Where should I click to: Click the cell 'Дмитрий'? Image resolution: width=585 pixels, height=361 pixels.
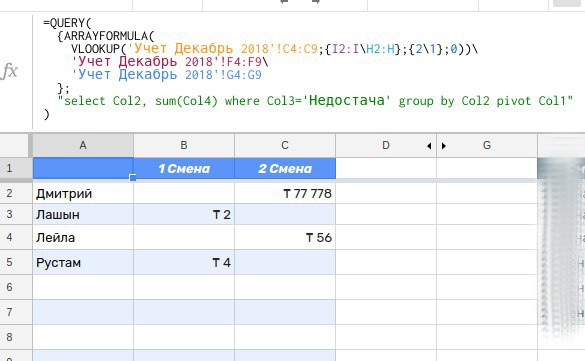[x=83, y=193]
